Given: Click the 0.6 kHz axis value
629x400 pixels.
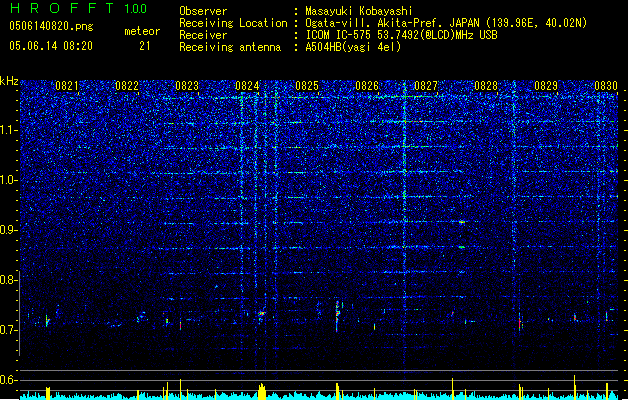Looking at the screenshot, I should (9, 380).
